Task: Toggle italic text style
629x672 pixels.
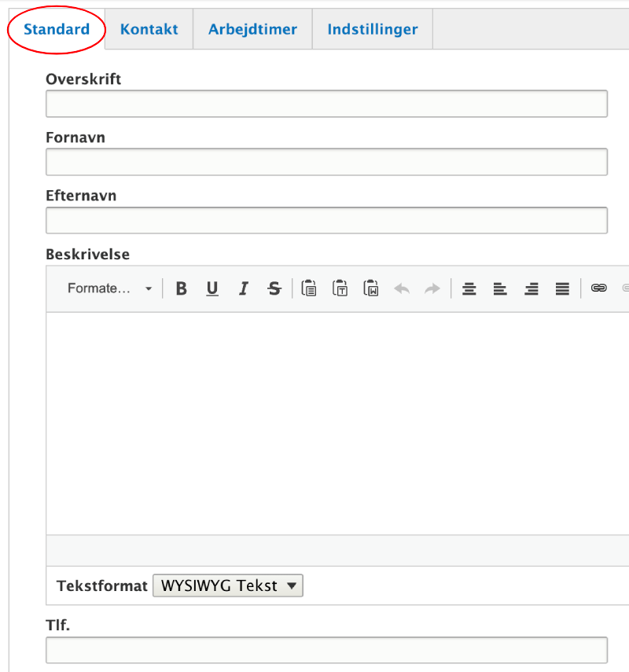Action: [243, 288]
